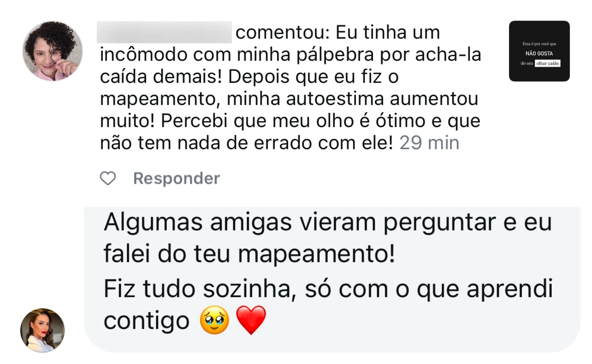The height and width of the screenshot is (364, 592).
Task: Open the sender's avatar with red lipstick
Action: [42, 330]
